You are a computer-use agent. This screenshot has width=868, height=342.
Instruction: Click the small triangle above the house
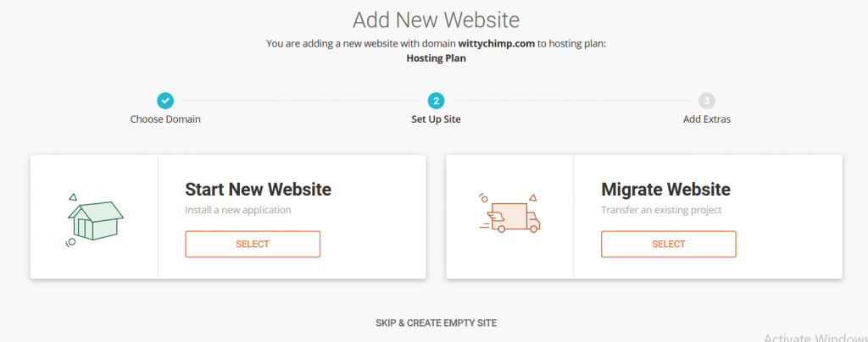pyautogui.click(x=73, y=196)
